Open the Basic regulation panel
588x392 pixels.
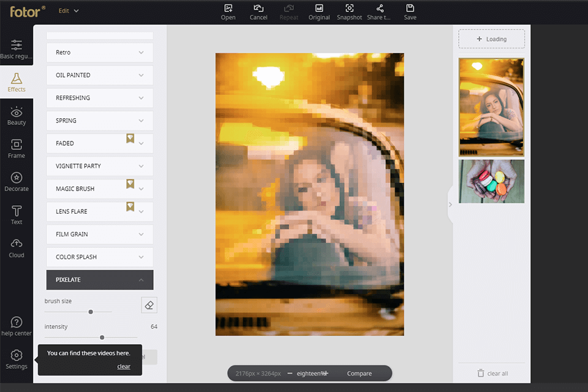[17, 49]
